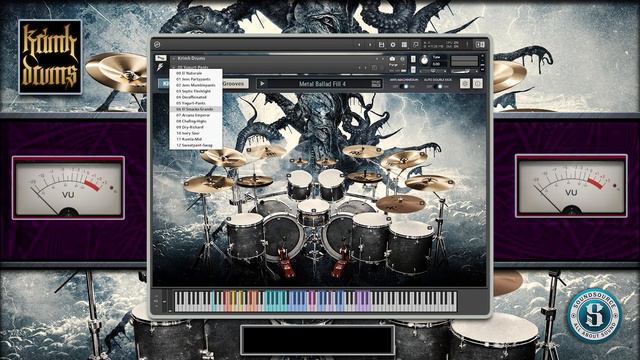Click the left kick drum head
Screen dimensions: 640x360
tap(284, 238)
